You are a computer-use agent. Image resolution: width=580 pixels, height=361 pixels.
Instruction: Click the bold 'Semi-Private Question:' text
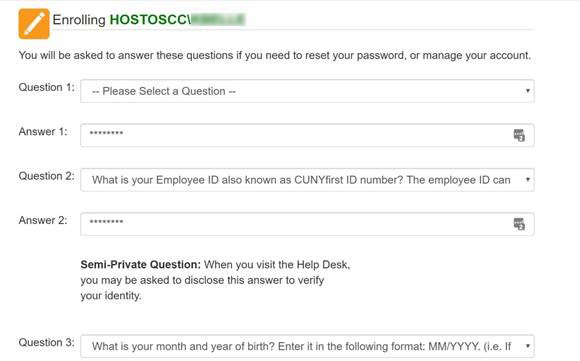[141, 264]
